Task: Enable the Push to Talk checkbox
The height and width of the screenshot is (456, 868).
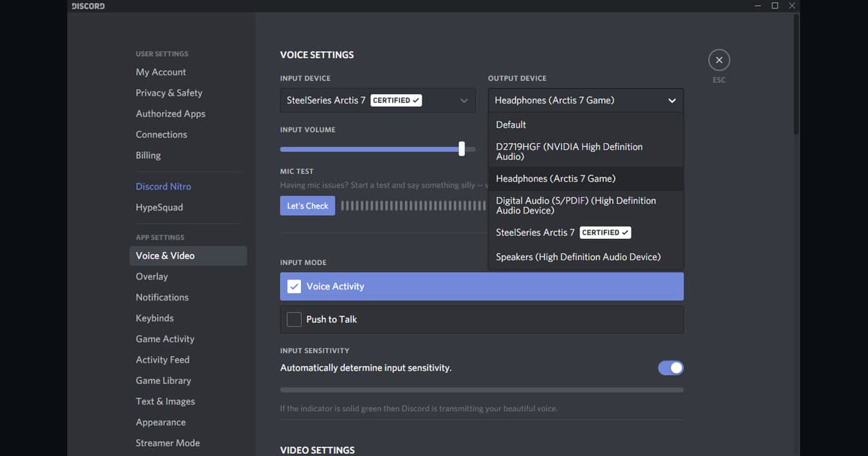Action: tap(294, 319)
